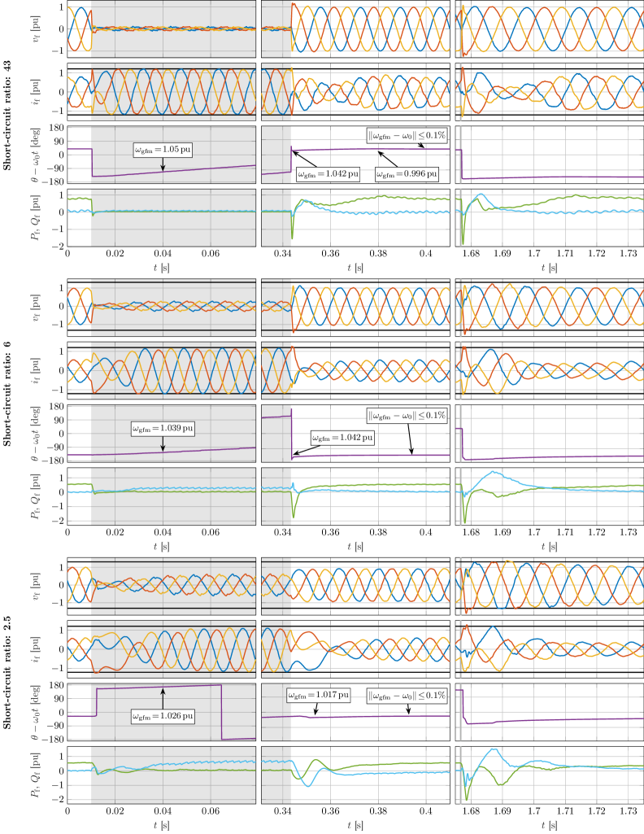Select the 'ωgfm = 0.996 pu' annotation box

tap(407, 174)
